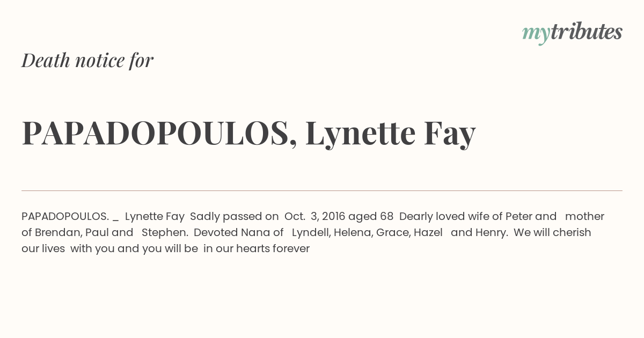
Task: Click 'Lynette Fay' in the body text
Action: (x=155, y=217)
